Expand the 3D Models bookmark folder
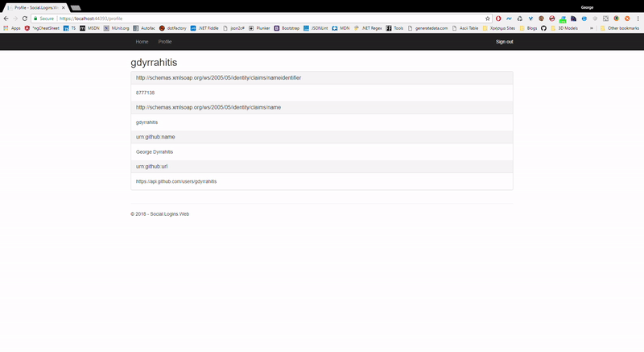This screenshot has height=352, width=644. 564,28
